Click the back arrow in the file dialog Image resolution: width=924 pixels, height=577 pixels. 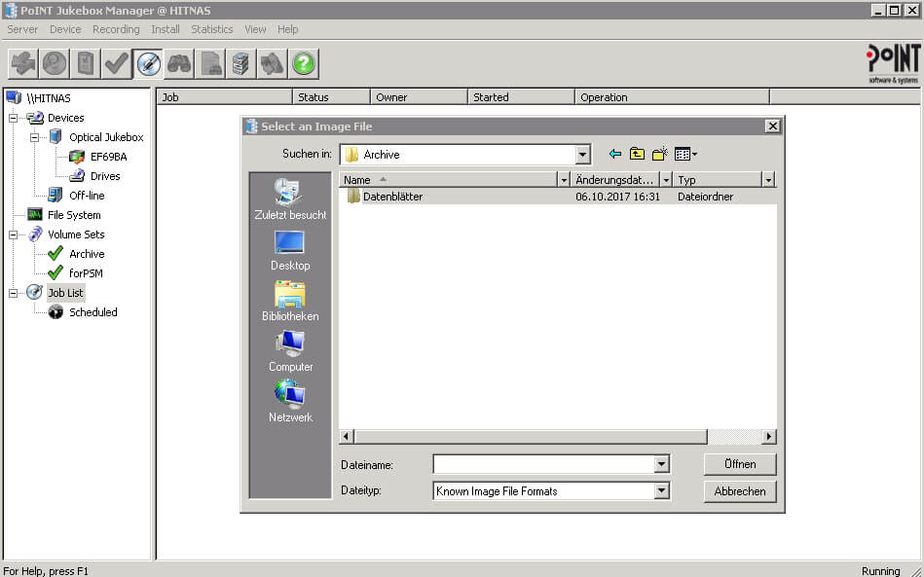point(615,154)
